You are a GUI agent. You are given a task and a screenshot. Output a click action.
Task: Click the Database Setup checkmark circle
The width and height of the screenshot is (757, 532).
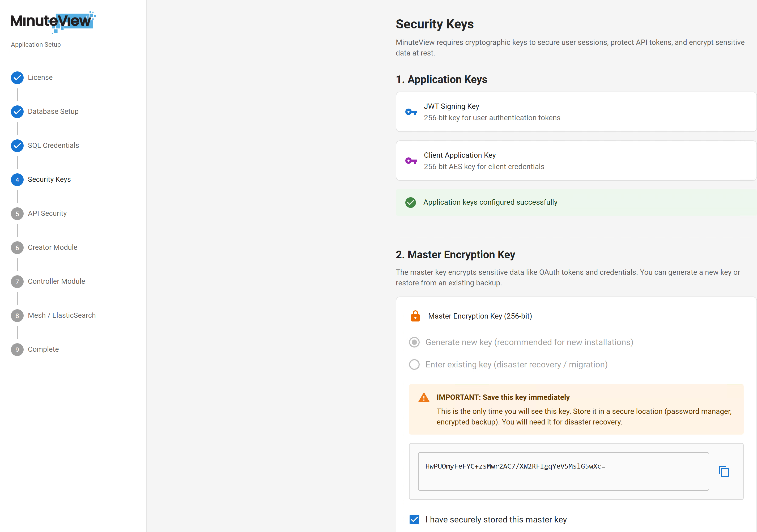point(17,112)
